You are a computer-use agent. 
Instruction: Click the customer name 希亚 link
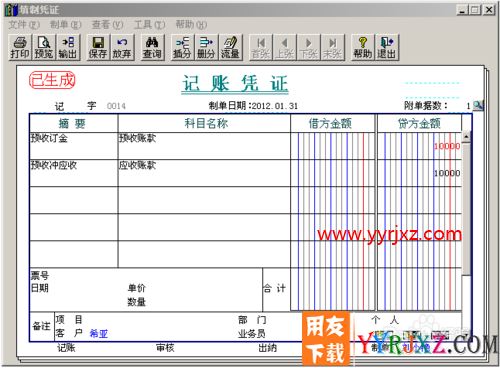coord(99,333)
